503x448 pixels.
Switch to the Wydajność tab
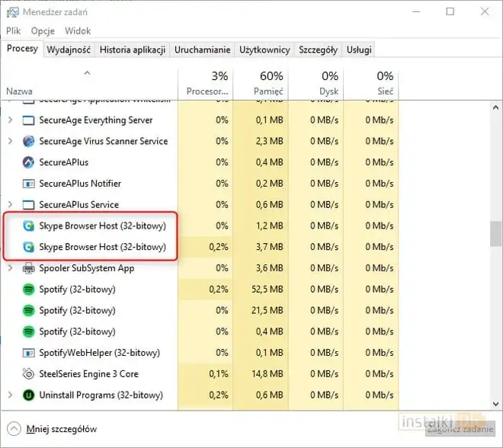point(69,50)
